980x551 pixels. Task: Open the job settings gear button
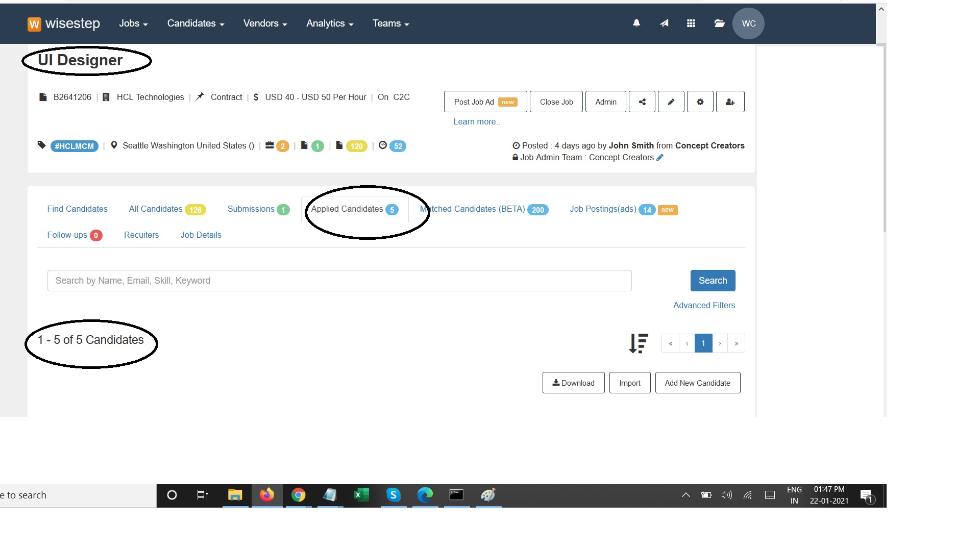[x=700, y=102]
